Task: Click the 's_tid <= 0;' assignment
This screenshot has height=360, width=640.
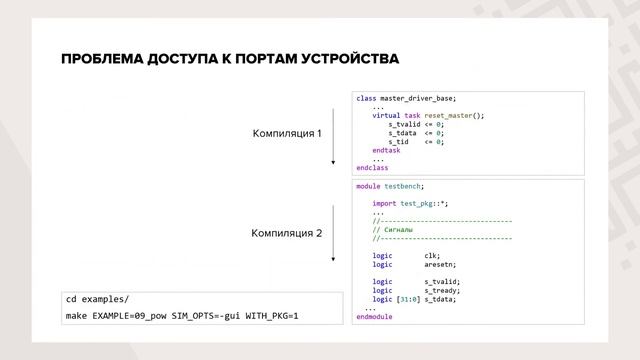Action: click(x=416, y=142)
